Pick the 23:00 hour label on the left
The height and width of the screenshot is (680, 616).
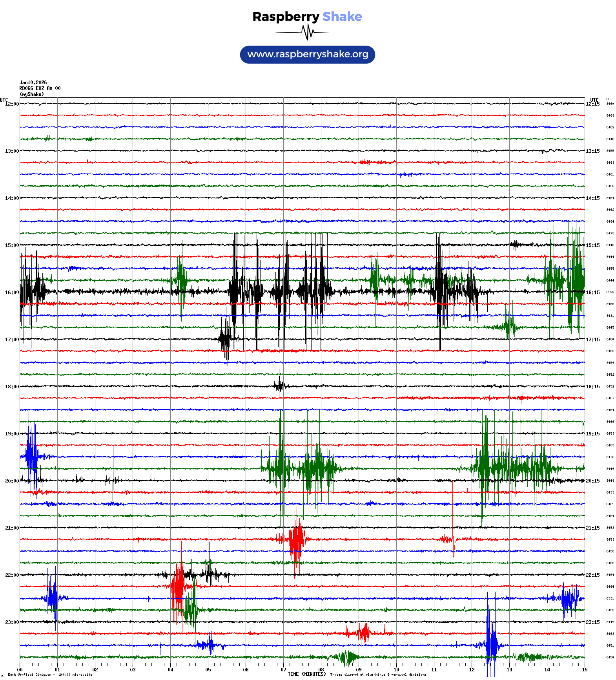(x=12, y=622)
